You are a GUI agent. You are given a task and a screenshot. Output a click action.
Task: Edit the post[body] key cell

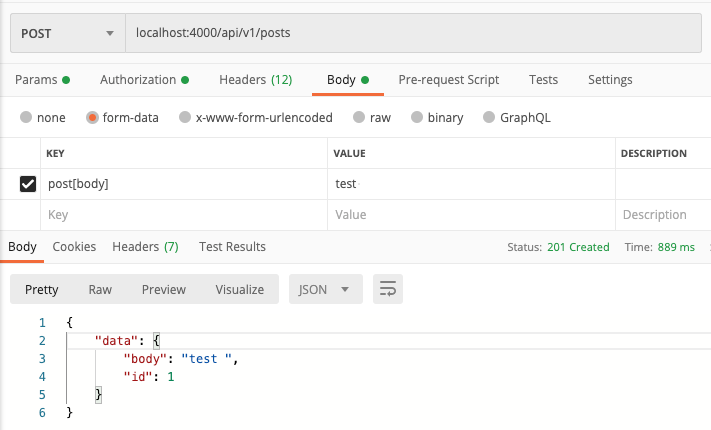[x=184, y=184]
